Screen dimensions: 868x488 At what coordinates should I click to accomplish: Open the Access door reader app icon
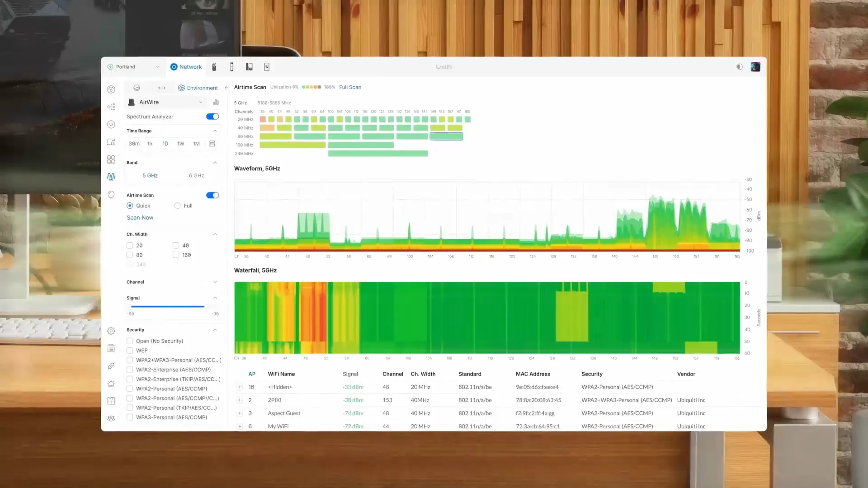pos(231,67)
